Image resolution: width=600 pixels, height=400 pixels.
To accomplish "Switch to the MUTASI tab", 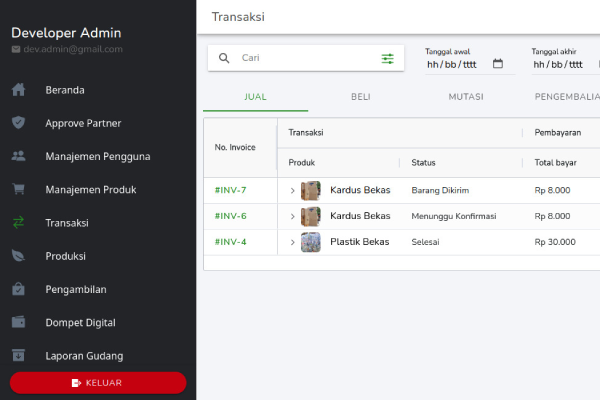I will [466, 97].
